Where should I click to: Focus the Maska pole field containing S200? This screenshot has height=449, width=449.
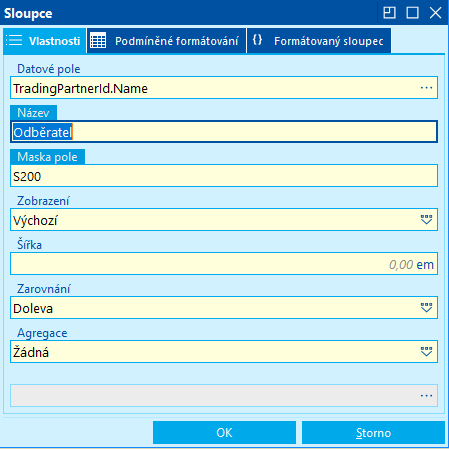(224, 176)
